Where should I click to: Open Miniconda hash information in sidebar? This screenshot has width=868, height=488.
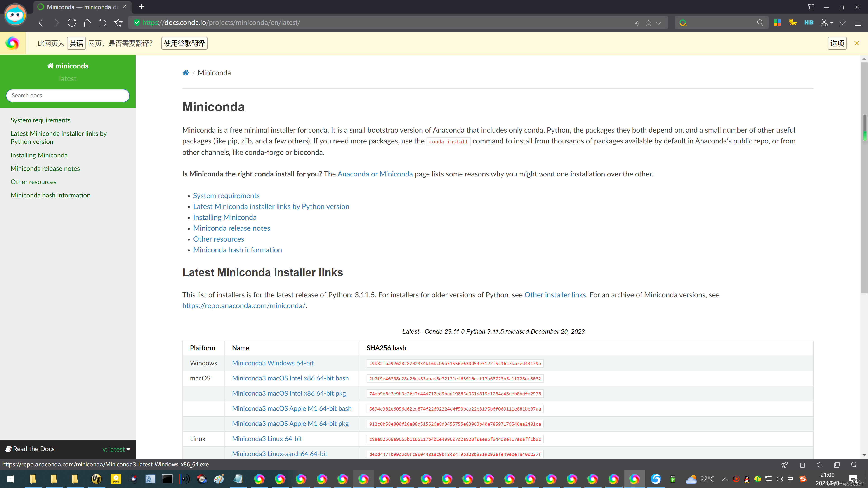51,195
